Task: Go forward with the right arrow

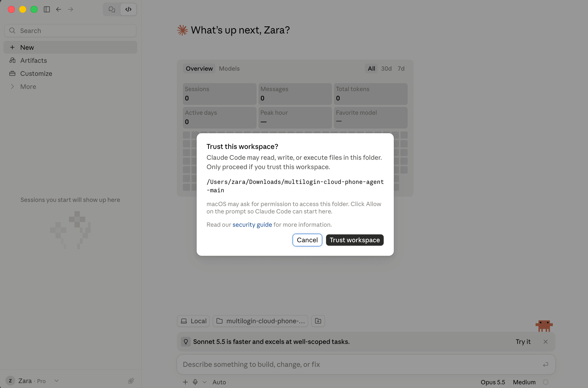Action: click(x=70, y=9)
